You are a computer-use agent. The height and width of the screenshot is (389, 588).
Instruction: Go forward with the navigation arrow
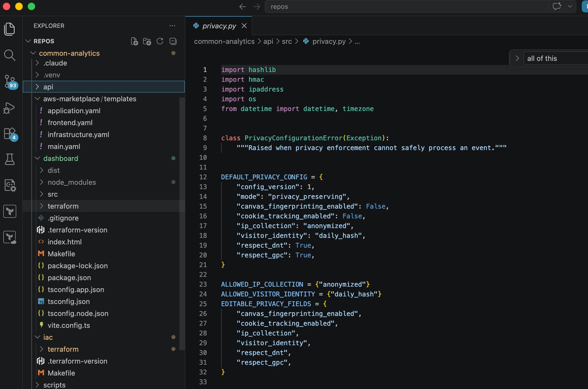click(257, 7)
